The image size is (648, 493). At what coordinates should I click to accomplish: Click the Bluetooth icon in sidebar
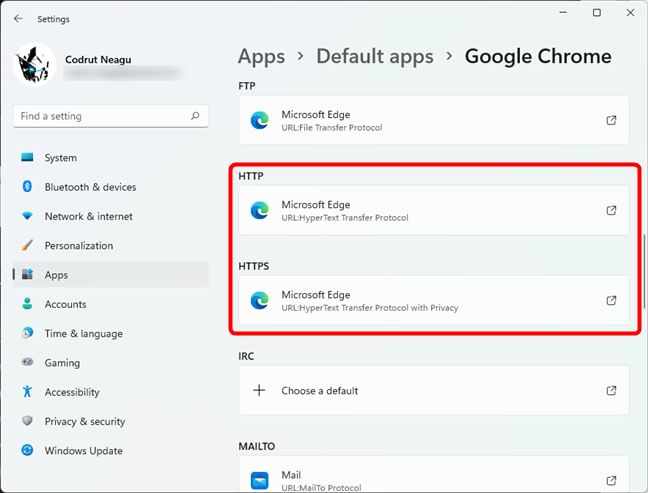[27, 186]
